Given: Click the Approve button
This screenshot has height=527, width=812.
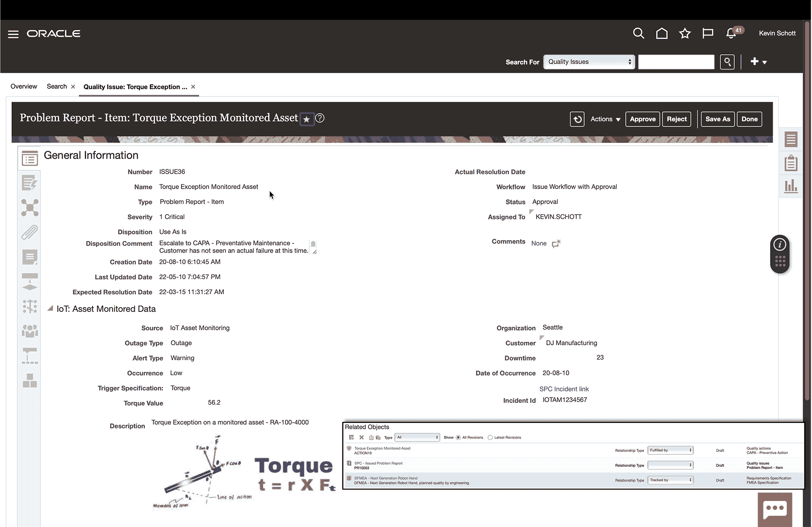Looking at the screenshot, I should 642,119.
